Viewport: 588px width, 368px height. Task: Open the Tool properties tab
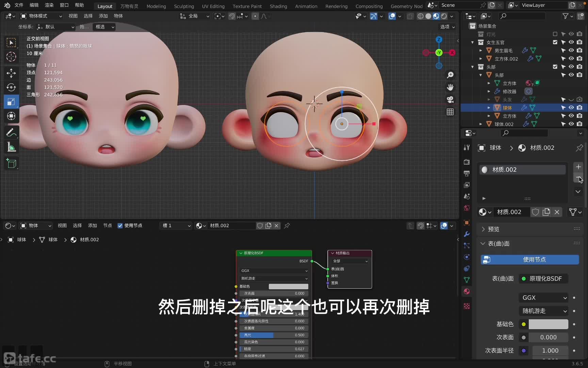click(x=467, y=148)
